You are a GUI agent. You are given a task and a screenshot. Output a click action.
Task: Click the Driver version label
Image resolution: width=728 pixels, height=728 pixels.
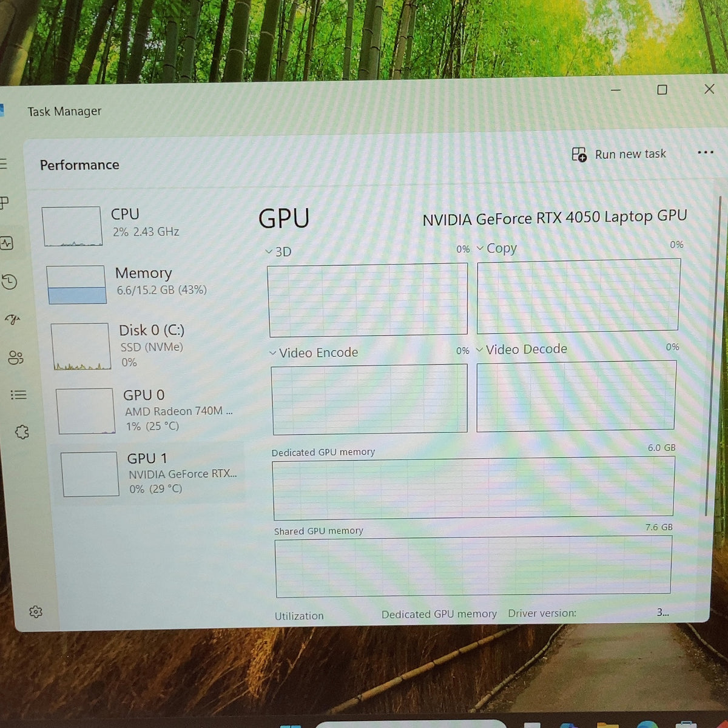tap(542, 613)
